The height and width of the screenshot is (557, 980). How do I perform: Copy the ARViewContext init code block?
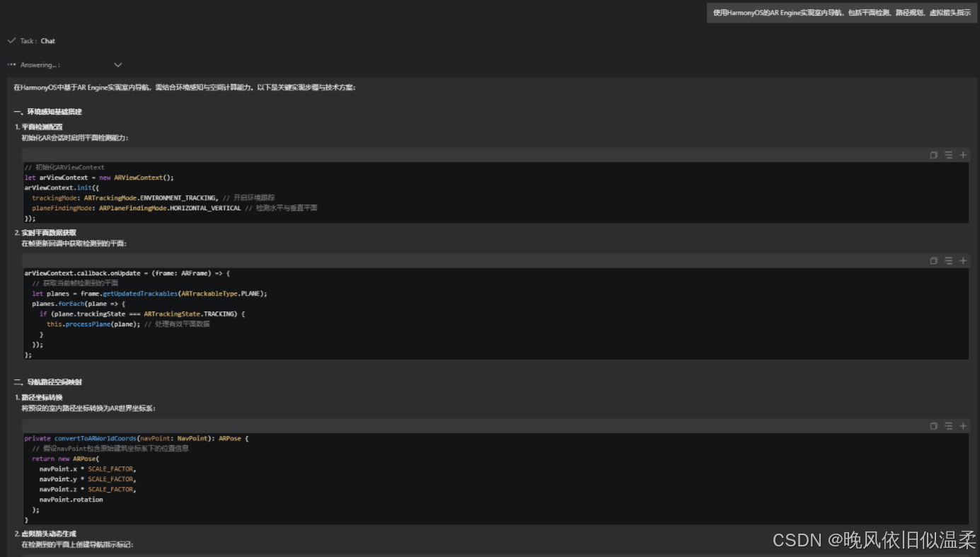[x=933, y=155]
